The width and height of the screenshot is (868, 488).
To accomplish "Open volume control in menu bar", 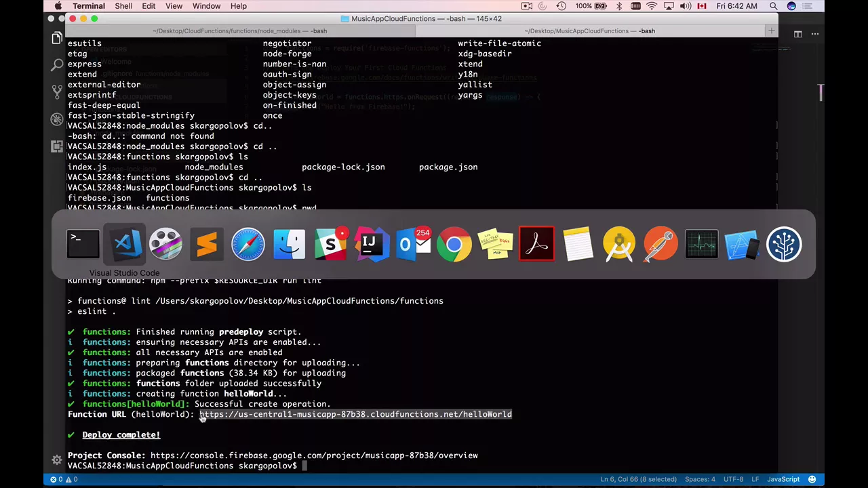I will click(x=686, y=6).
